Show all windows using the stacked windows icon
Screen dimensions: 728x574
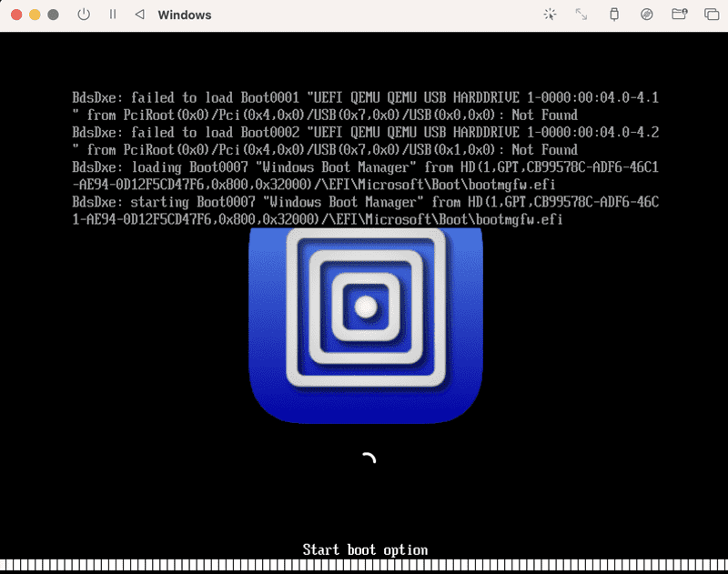(x=712, y=15)
